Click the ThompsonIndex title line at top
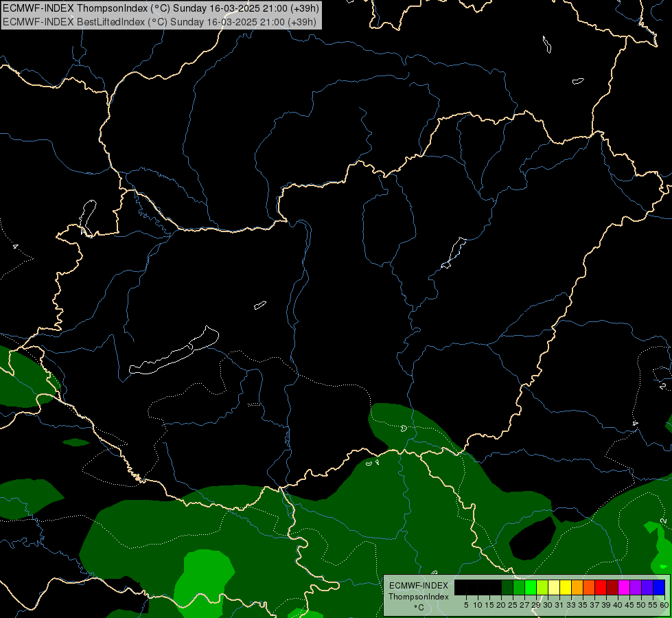The height and width of the screenshot is (618, 672). coord(161,8)
